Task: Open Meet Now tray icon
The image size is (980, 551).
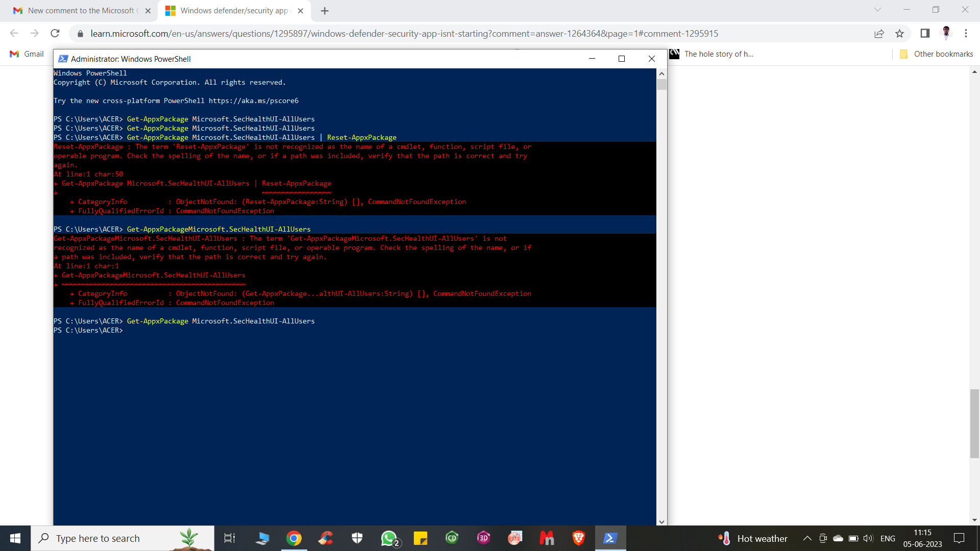Action: [823, 538]
